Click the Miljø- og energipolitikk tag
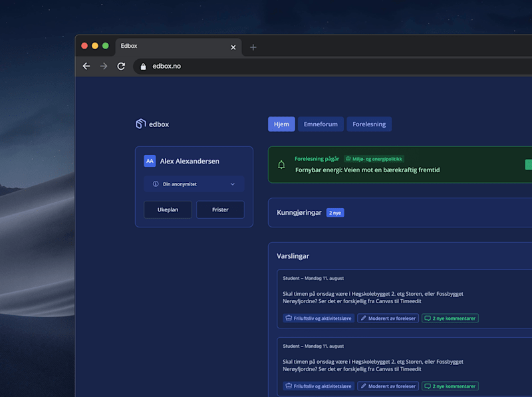Image resolution: width=532 pixels, height=397 pixels. coord(374,159)
